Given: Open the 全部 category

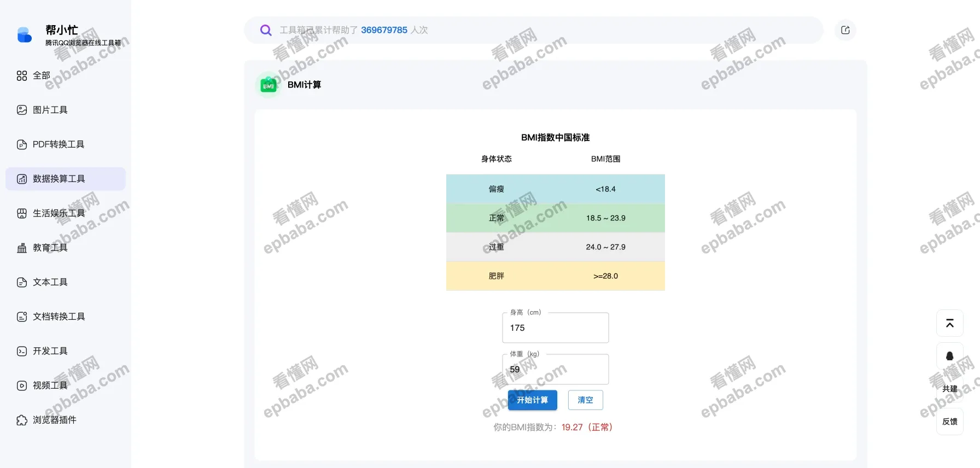Looking at the screenshot, I should coord(66,75).
